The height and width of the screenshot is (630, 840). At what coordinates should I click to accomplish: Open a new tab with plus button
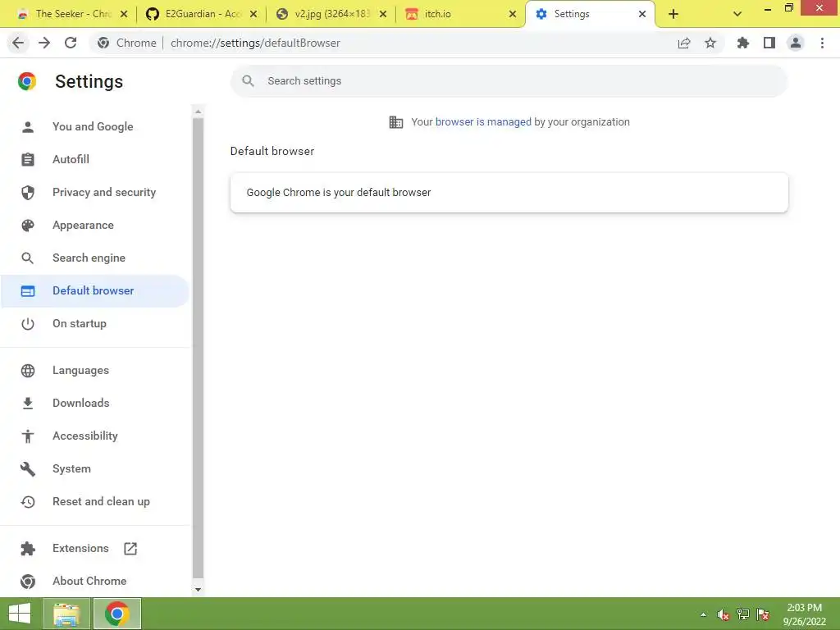[x=673, y=14]
